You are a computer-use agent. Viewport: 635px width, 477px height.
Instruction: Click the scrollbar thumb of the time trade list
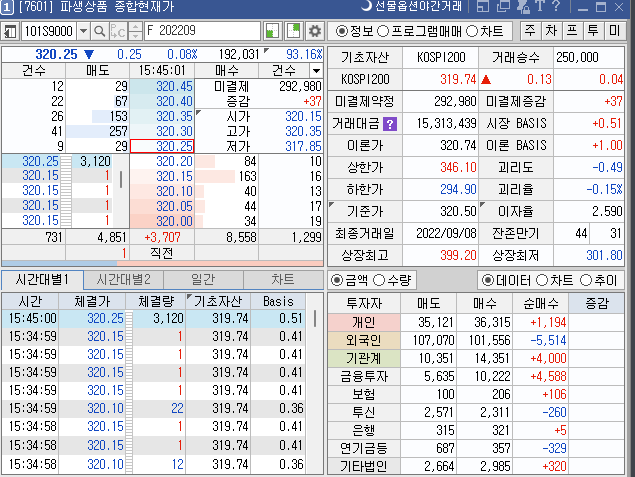[315, 318]
